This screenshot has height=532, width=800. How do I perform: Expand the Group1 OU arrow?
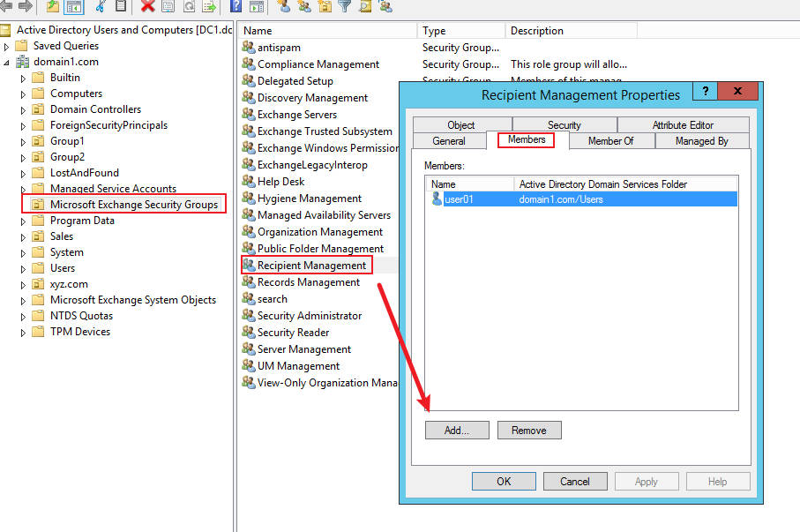[23, 142]
